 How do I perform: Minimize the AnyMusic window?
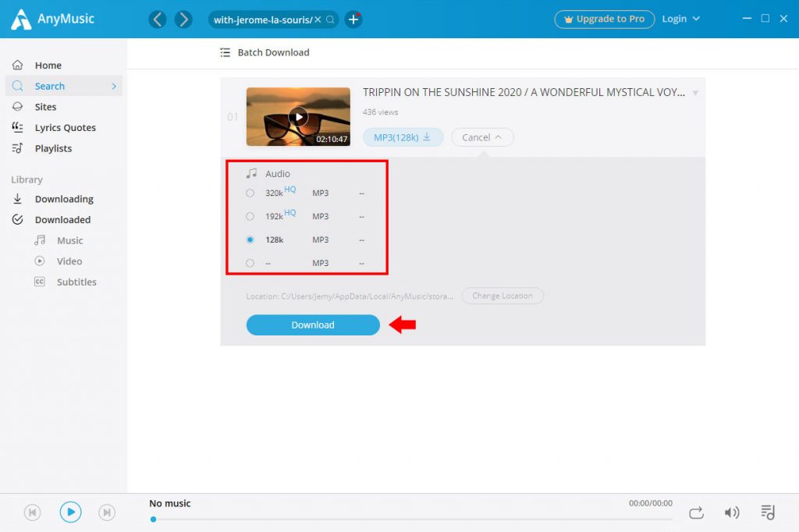click(747, 19)
